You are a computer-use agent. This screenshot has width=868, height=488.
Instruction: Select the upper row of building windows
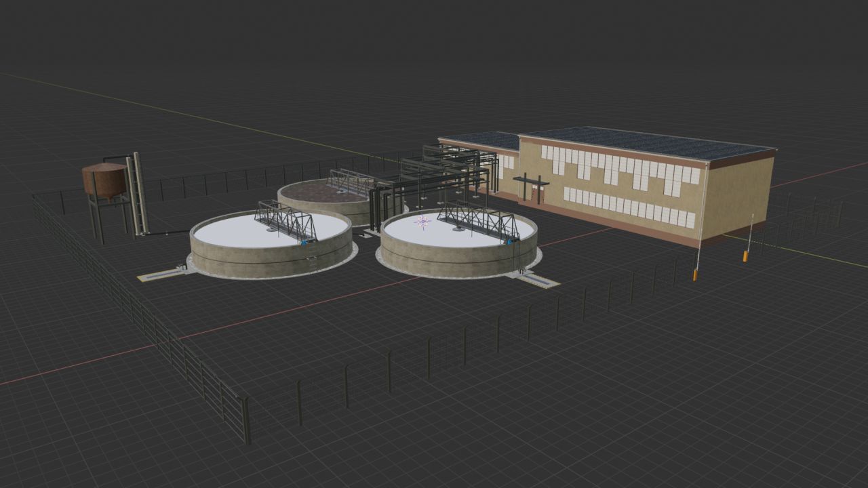pos(620,169)
